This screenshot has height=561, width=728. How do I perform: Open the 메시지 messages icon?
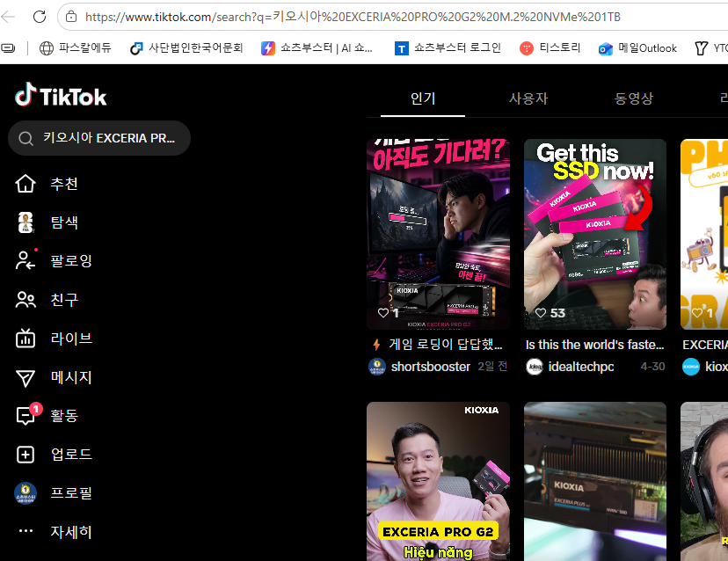coord(25,377)
